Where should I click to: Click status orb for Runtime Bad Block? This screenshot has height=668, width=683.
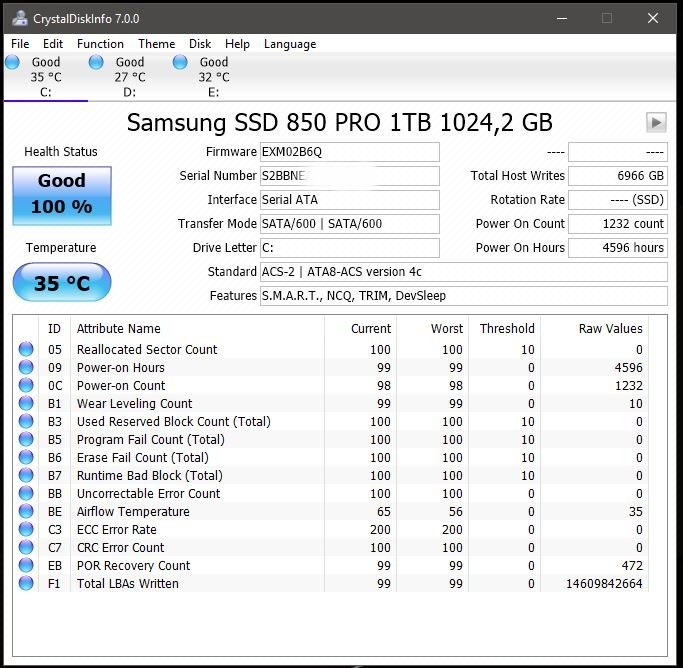pyautogui.click(x=26, y=475)
